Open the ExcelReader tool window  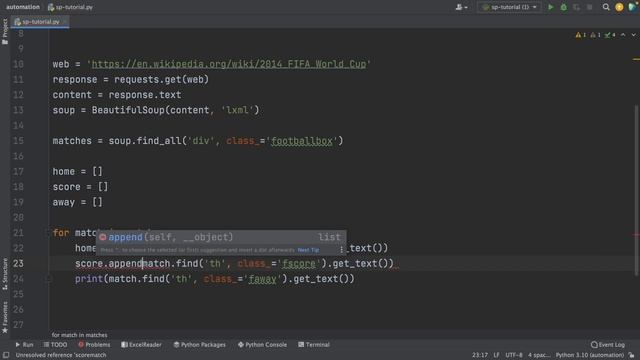[141, 345]
